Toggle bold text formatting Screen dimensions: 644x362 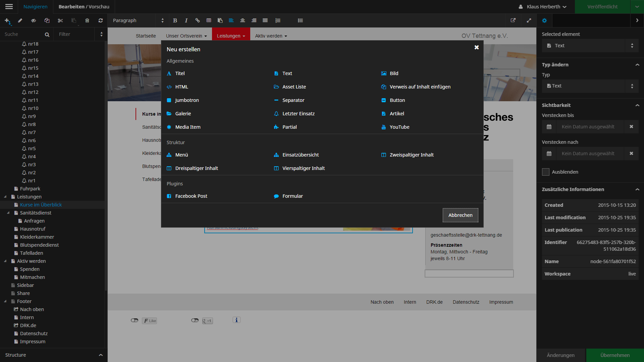click(x=175, y=20)
